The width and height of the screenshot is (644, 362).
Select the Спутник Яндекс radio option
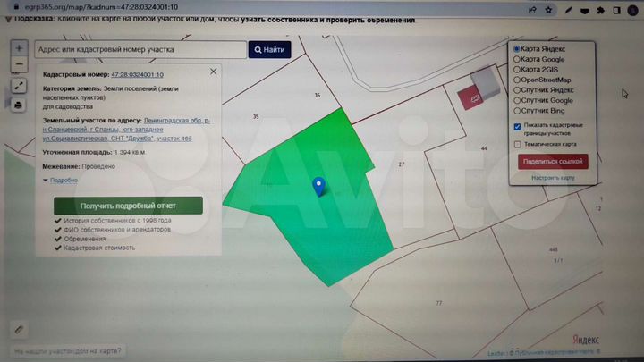(516, 90)
